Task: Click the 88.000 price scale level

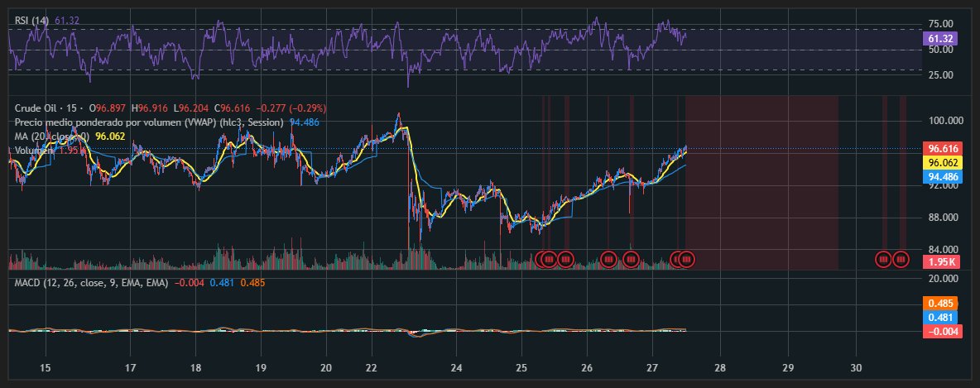Action: point(943,218)
